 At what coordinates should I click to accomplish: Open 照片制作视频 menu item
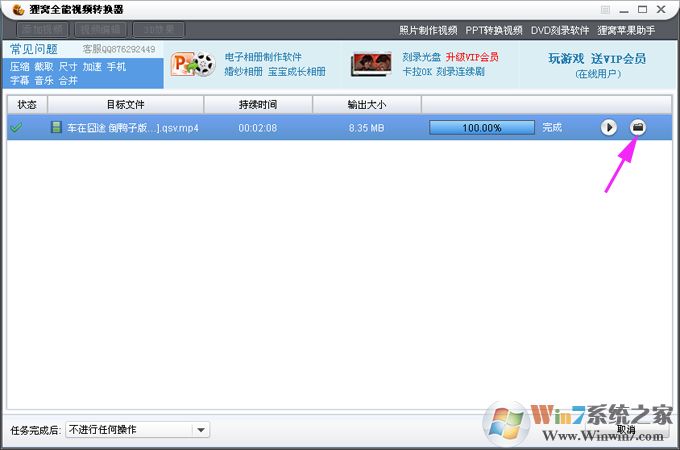[428, 30]
